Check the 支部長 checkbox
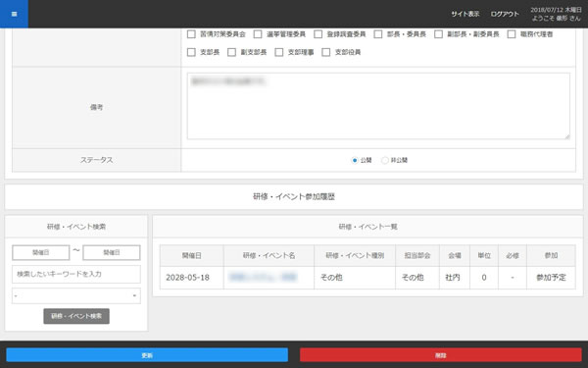Screen dimensions: 588x368 [x=191, y=52]
